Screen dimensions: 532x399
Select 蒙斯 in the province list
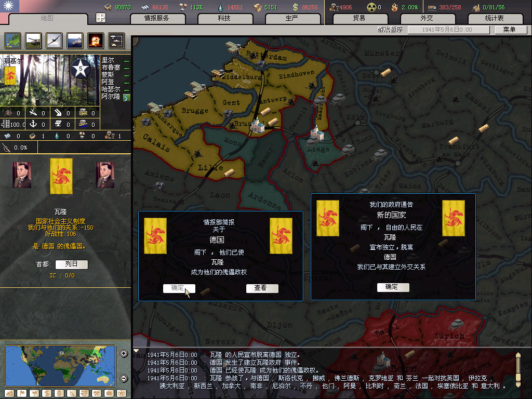point(108,75)
